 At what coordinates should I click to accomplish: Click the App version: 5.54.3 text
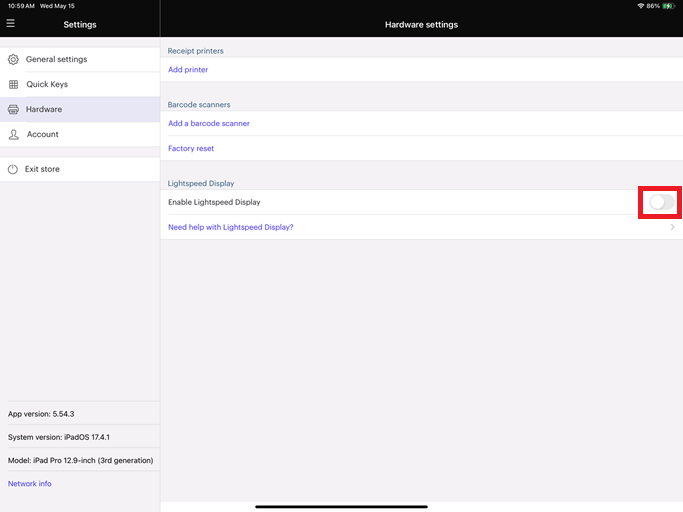41,414
